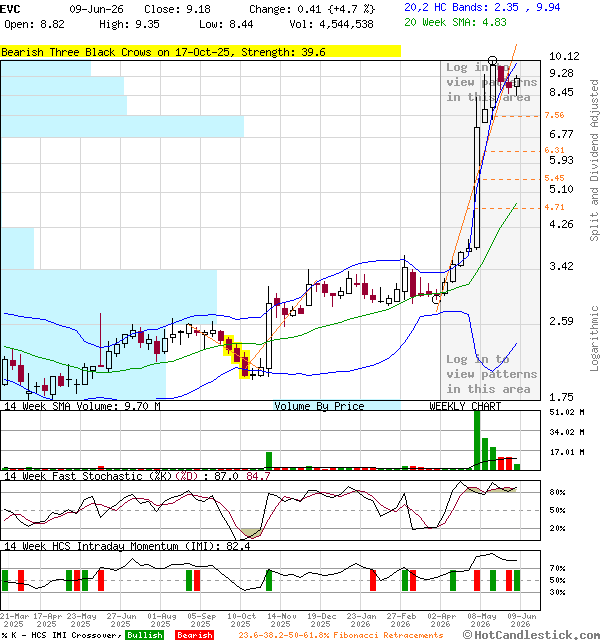Click the Open: 8.82 value
600x640 pixels.
point(34,24)
